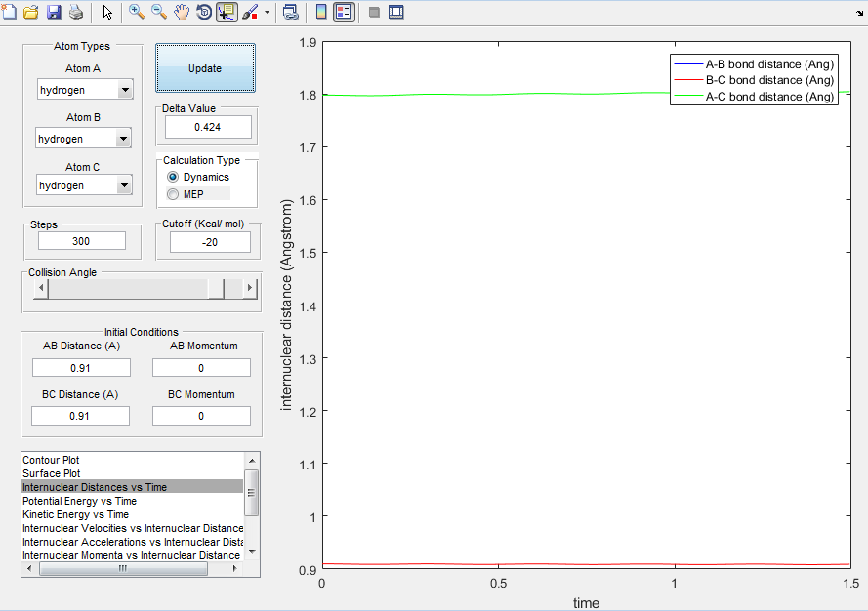Screen dimensions: 868x611
Task: Activate the Pan hand tool
Action: click(182, 13)
